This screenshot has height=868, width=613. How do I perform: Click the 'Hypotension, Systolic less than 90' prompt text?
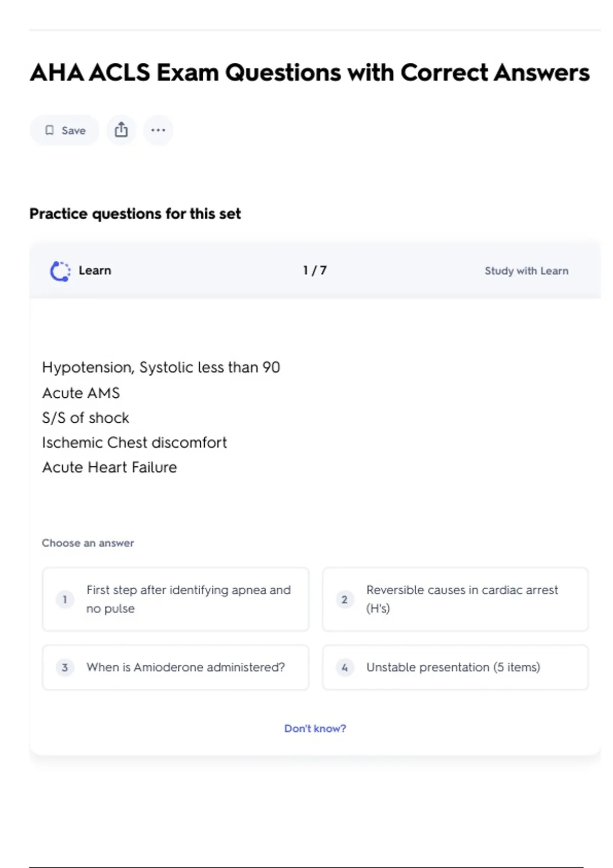pyautogui.click(x=161, y=367)
